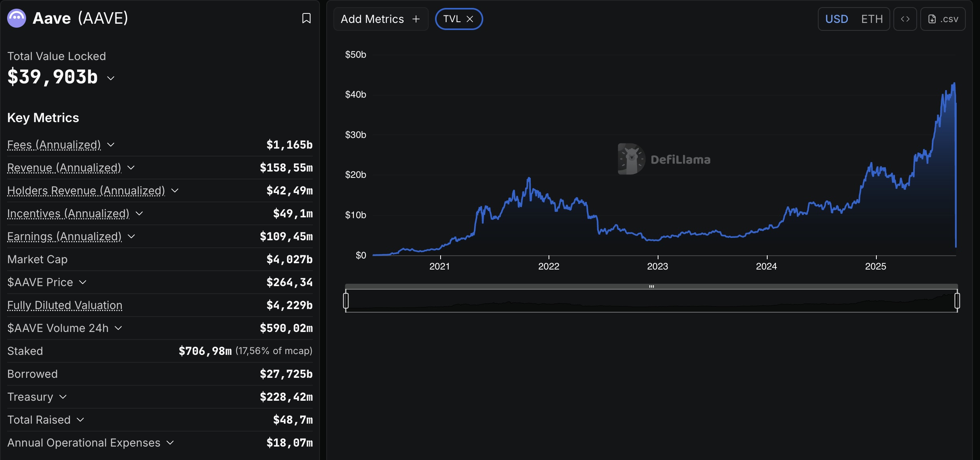980x460 pixels.
Task: Expand the Total Raised details
Action: [x=81, y=420]
